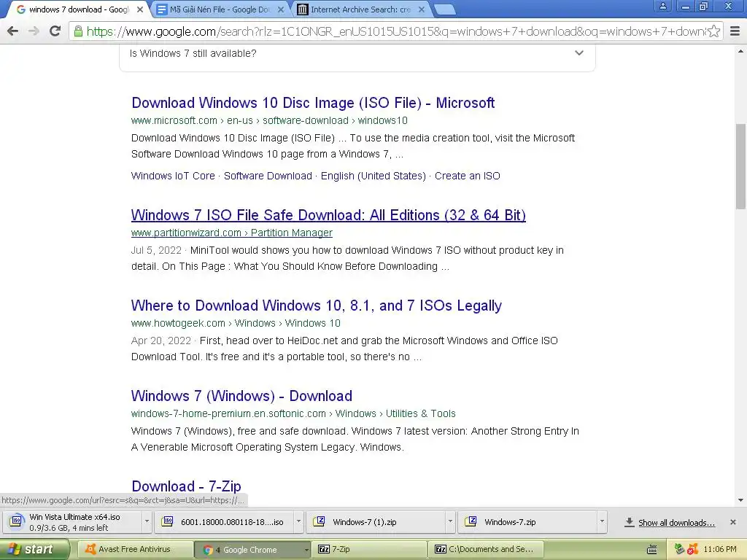Screen dimensions: 747x560
Task: Open Where to Download Windows ISOs Legally result
Action: coord(317,306)
